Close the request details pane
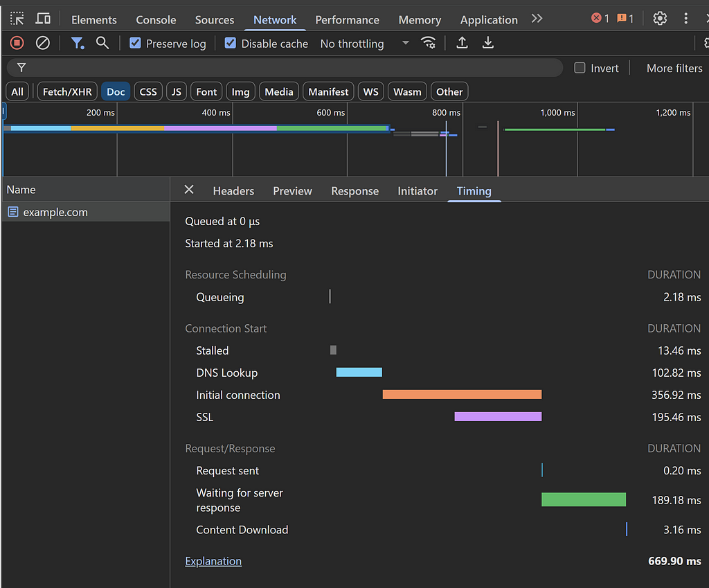This screenshot has height=588, width=709. [189, 190]
